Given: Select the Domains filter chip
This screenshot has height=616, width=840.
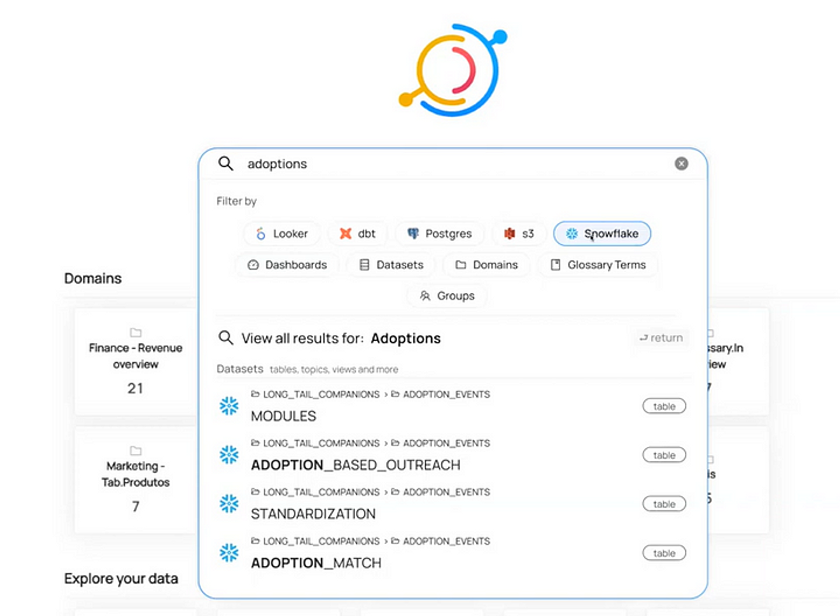Looking at the screenshot, I should [486, 265].
